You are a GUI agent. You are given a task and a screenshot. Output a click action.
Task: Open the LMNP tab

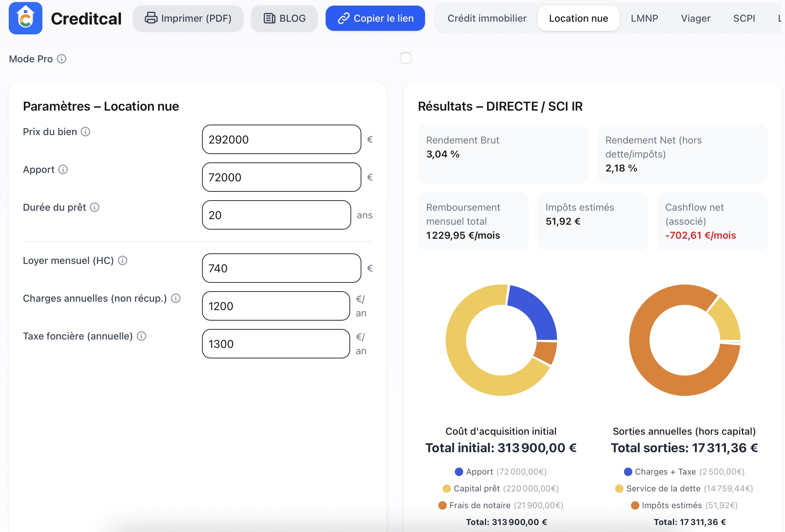(645, 18)
